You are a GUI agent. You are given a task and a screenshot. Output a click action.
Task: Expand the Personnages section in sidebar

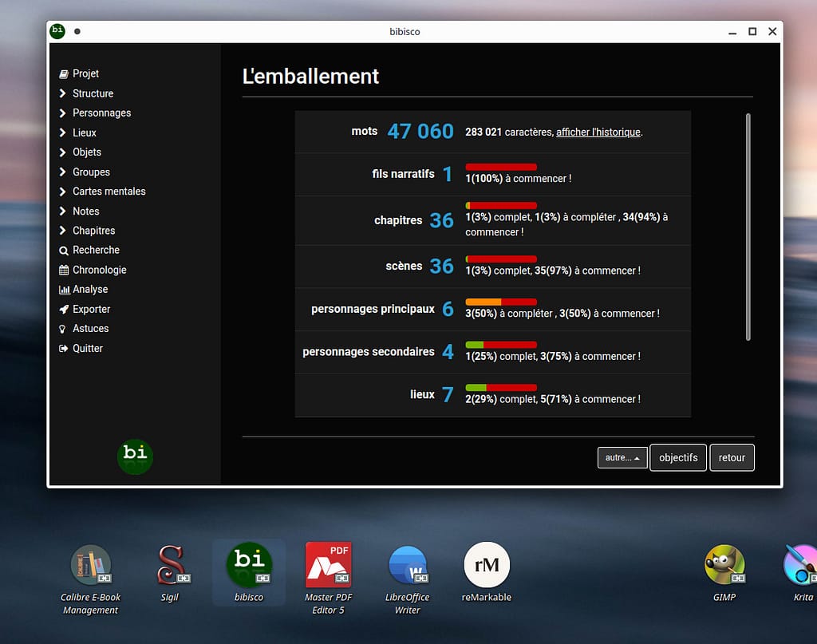63,113
